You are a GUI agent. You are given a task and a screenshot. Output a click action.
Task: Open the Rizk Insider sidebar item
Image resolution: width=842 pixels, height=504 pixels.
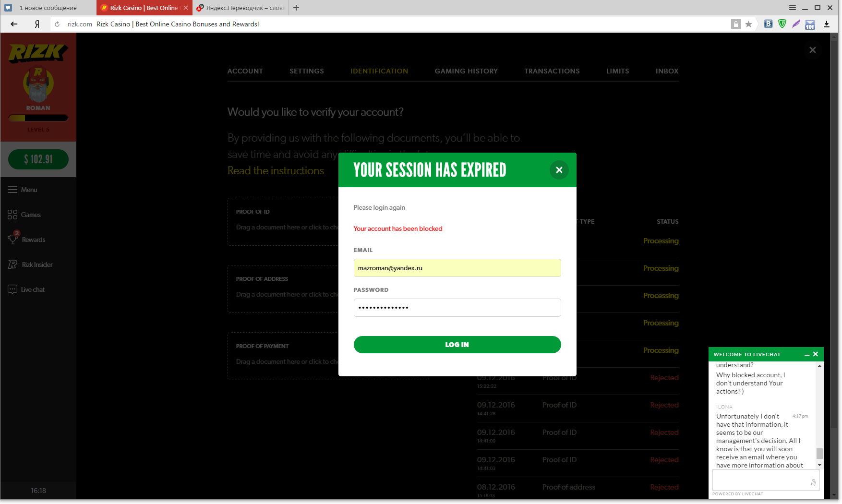pyautogui.click(x=30, y=264)
